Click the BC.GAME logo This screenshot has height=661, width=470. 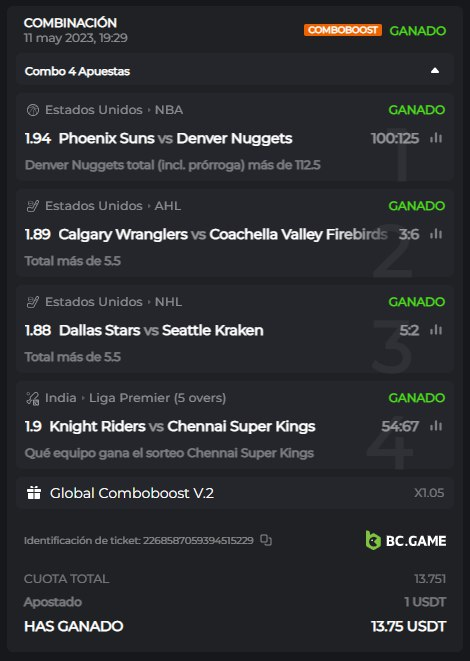[x=406, y=540]
